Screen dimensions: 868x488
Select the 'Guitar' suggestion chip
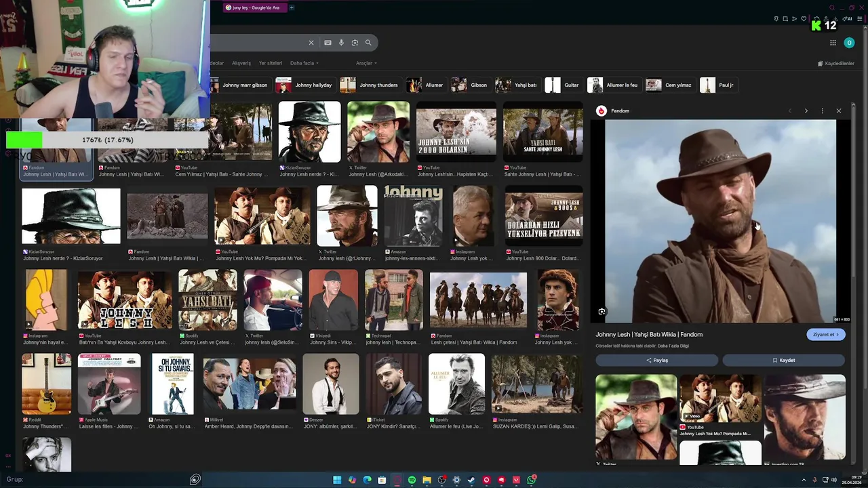[x=563, y=85]
